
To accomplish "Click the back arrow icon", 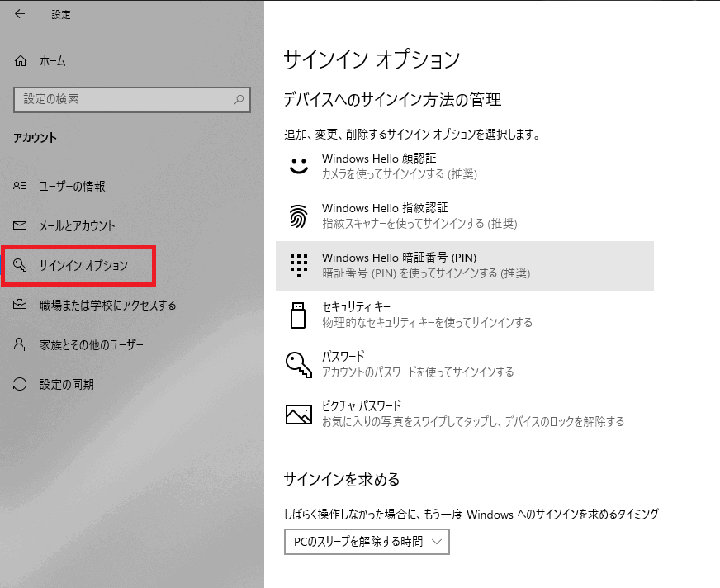I will click(20, 14).
